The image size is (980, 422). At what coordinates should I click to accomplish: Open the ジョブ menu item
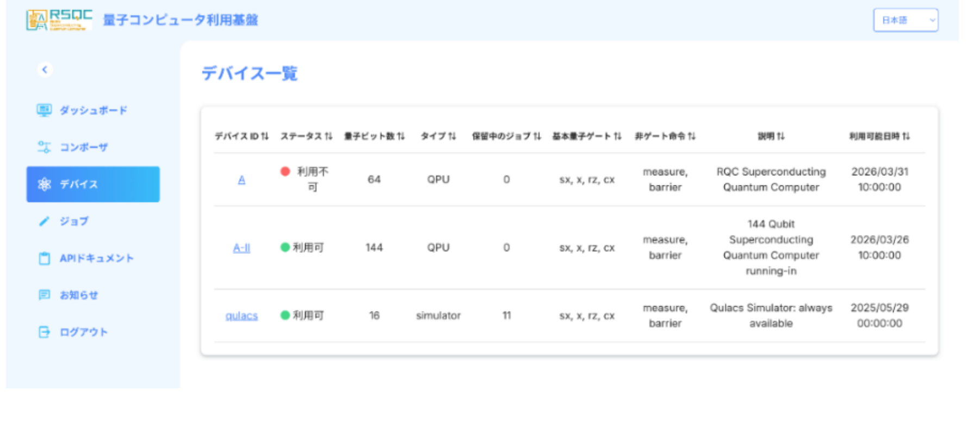pyautogui.click(x=74, y=221)
